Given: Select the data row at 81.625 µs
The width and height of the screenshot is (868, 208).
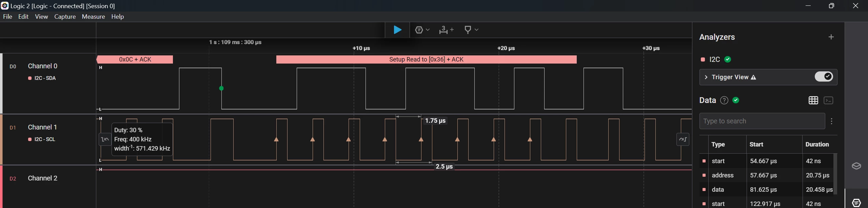Looking at the screenshot, I should (x=766, y=190).
